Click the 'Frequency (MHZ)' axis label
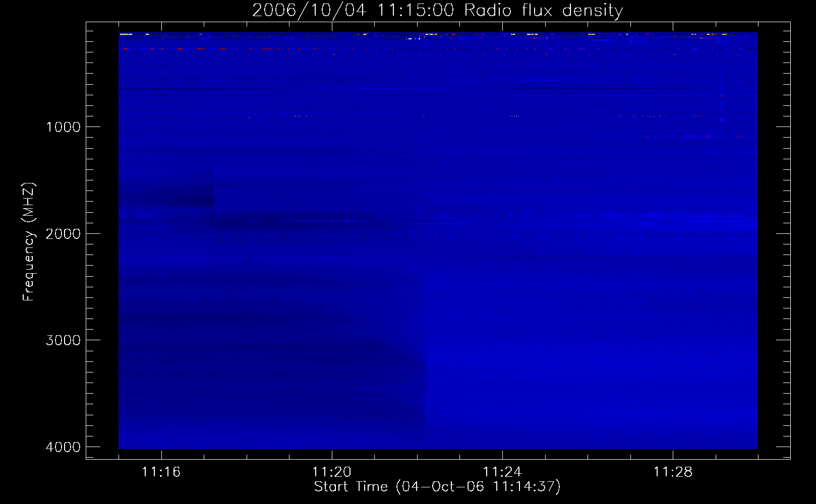This screenshot has height=504, width=816. [x=29, y=241]
